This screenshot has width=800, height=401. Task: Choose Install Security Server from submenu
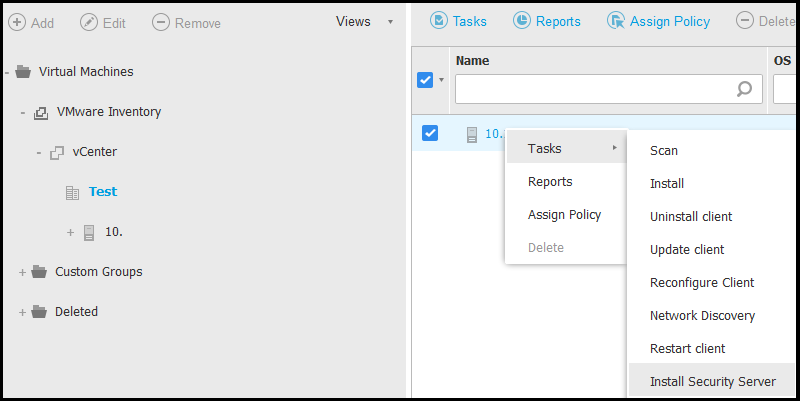click(712, 382)
